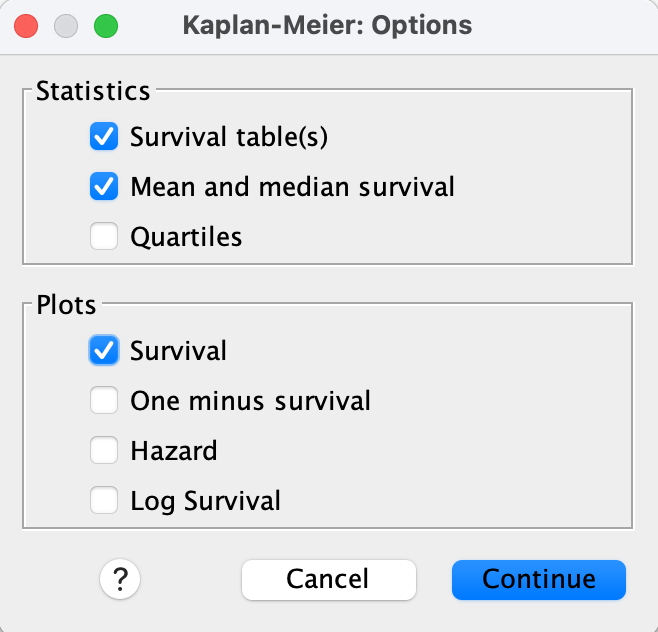658x632 pixels.
Task: Turn on the Log Survival checkbox
Action: click(104, 500)
